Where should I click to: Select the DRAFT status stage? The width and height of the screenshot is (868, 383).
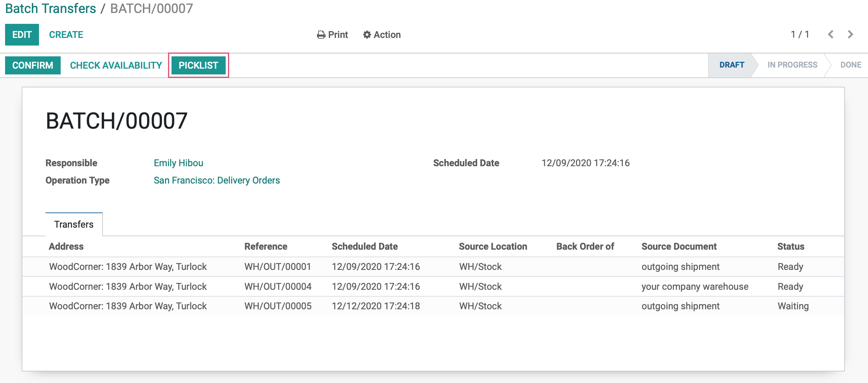732,65
